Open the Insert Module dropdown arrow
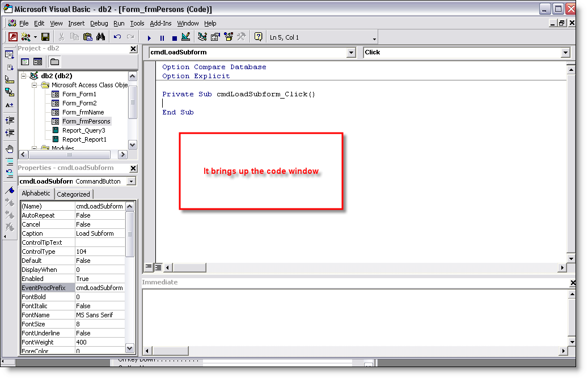 point(35,37)
